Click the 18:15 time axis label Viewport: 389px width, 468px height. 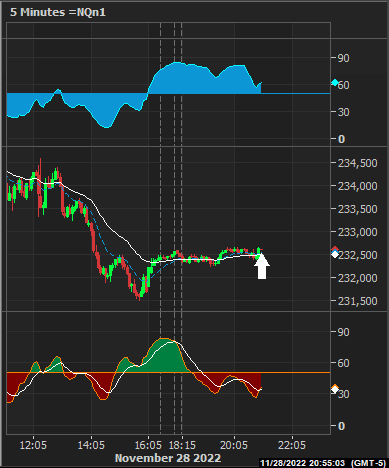[x=182, y=445]
